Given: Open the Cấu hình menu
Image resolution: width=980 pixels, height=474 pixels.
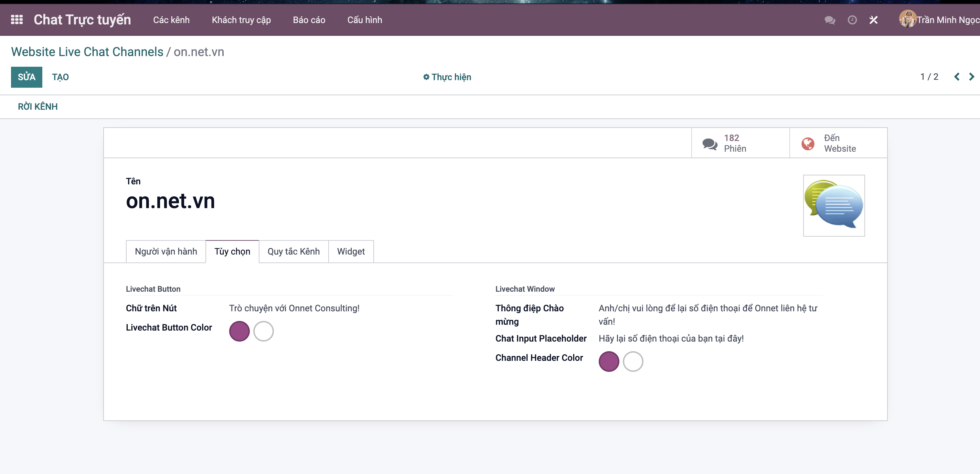Looking at the screenshot, I should [364, 20].
